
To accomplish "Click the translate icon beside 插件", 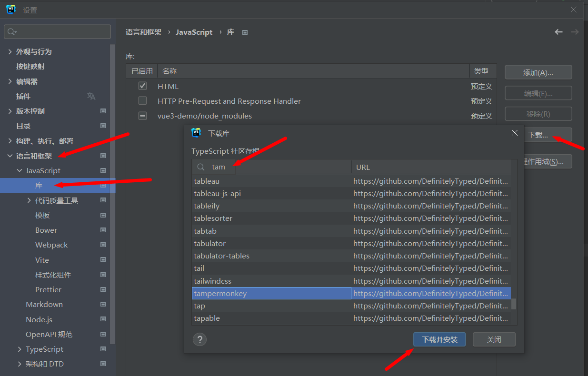I will coord(91,96).
